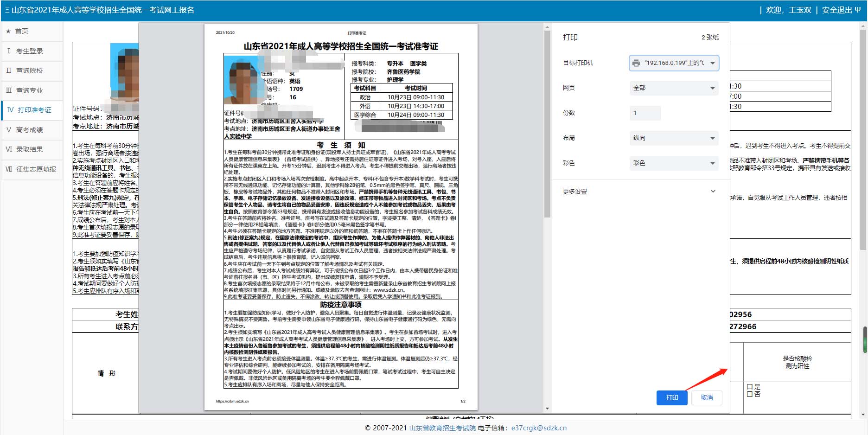Click the main page scrollbar's down arrow

tap(863, 414)
